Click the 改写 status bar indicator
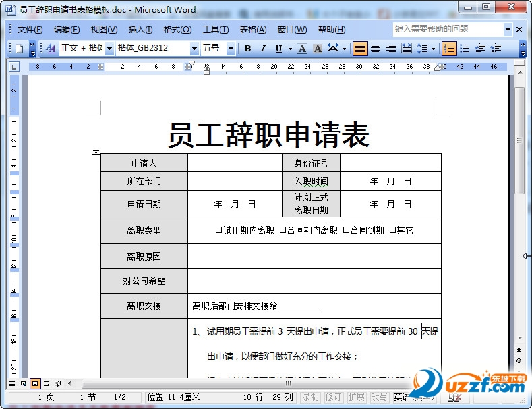Viewport: 532px width, 409px height. 379,397
